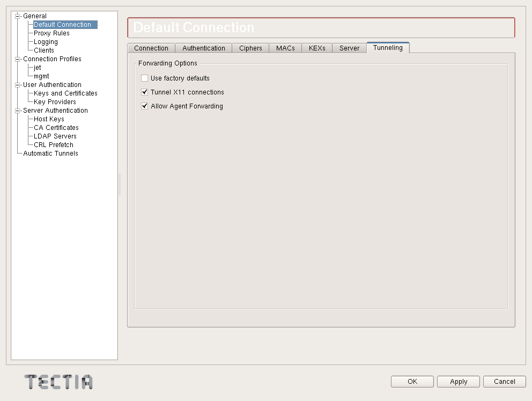Image resolution: width=532 pixels, height=401 pixels.
Task: Collapse the User Authentication node
Action: pyautogui.click(x=17, y=85)
